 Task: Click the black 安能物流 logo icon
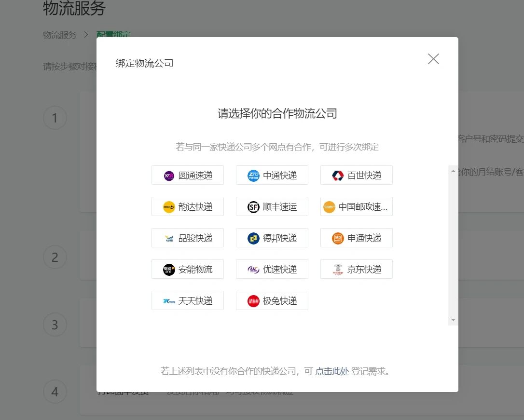[169, 270]
